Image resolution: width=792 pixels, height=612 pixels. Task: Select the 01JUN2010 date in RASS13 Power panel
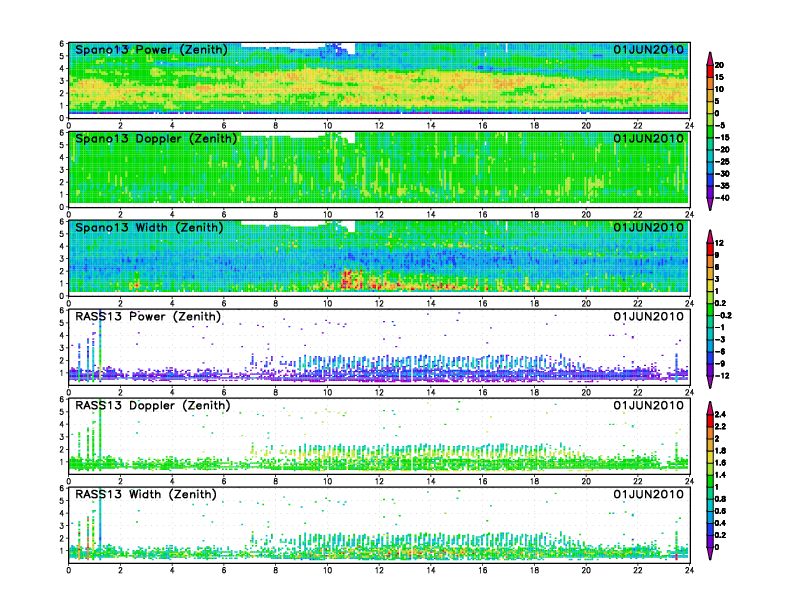(x=649, y=316)
